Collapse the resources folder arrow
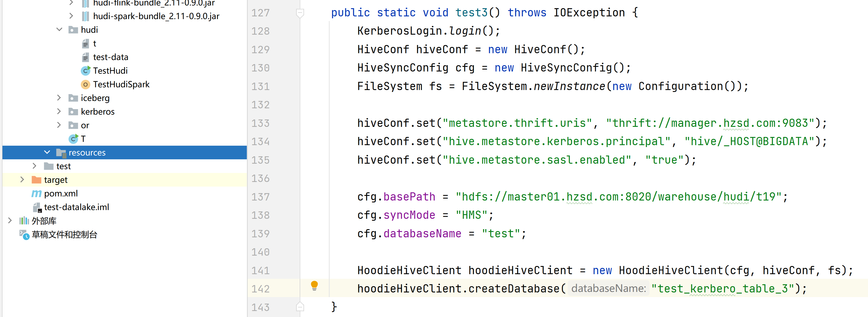The image size is (868, 317). (47, 152)
